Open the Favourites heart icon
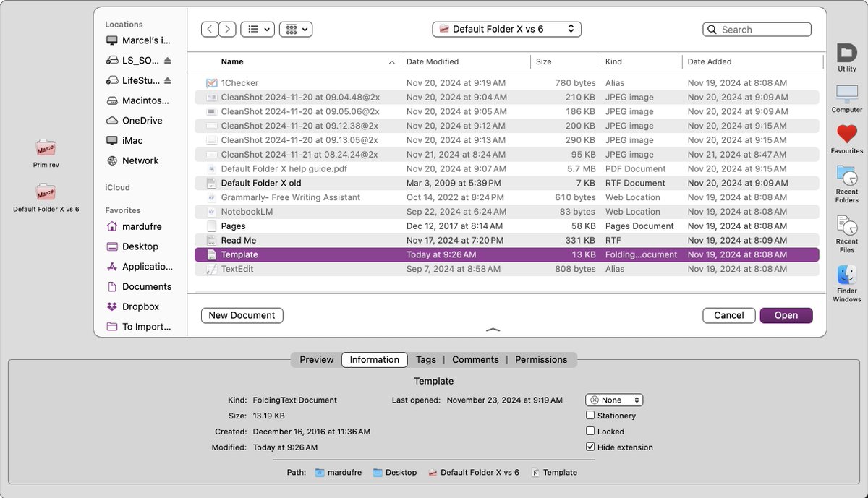The height and width of the screenshot is (498, 868). [846, 134]
